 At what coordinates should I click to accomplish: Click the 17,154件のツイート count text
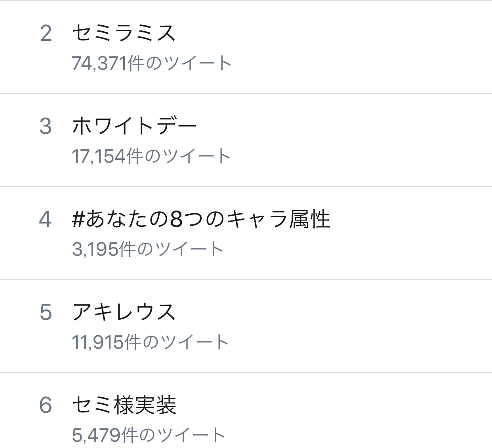point(151,156)
